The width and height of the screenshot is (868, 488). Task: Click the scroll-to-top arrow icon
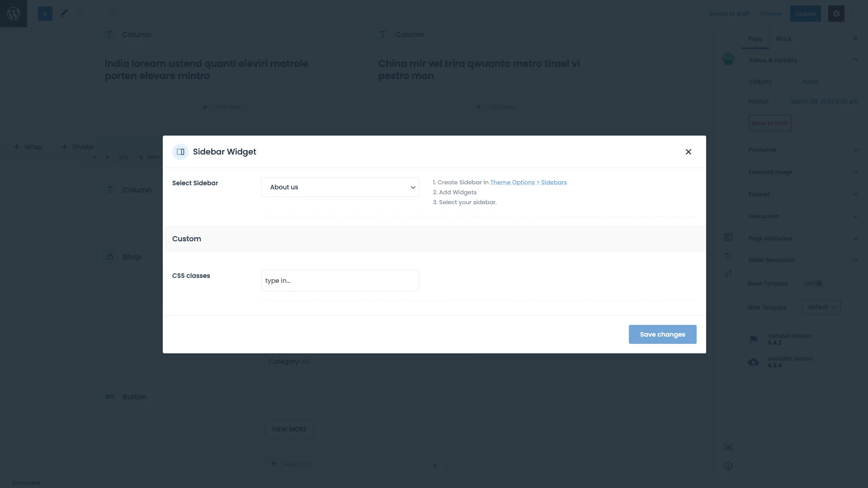[x=434, y=466]
